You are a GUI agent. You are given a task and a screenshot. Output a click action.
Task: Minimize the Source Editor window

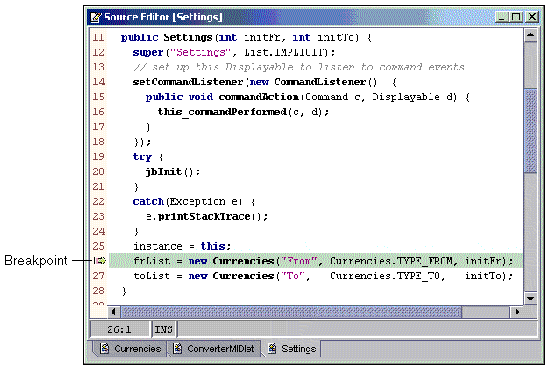tap(501, 16)
